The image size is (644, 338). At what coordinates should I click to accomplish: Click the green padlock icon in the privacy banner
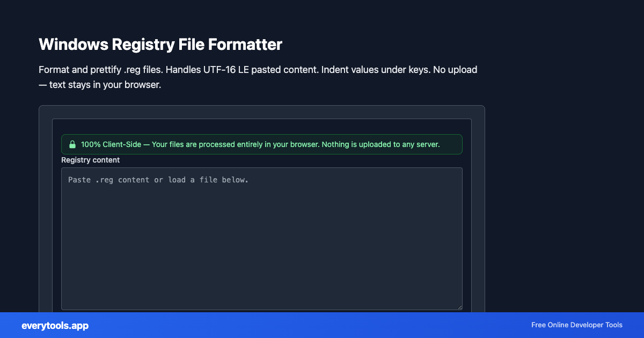72,144
